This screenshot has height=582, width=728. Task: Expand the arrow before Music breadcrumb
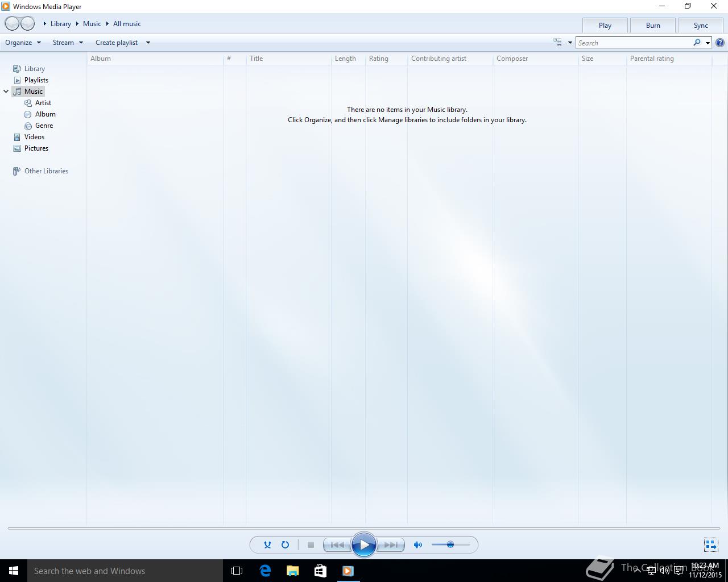[x=77, y=24]
